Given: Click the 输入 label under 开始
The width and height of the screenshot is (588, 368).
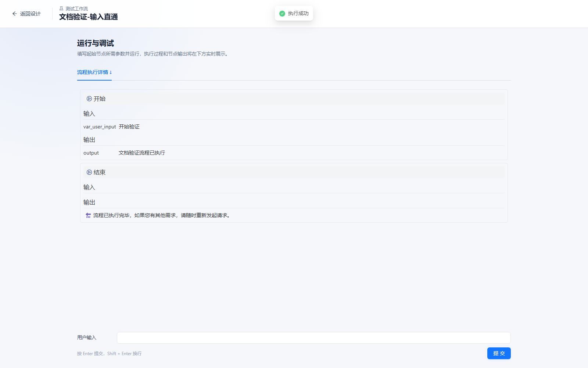Looking at the screenshot, I should [x=89, y=114].
